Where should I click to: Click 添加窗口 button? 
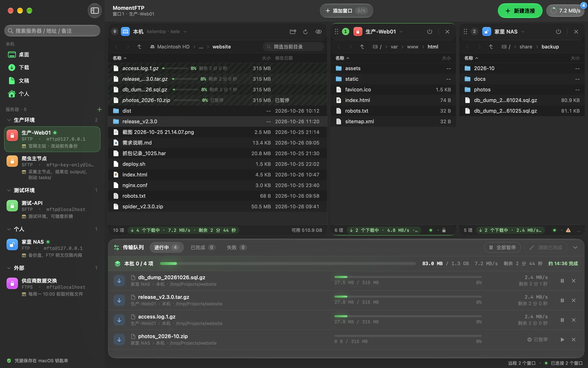[346, 11]
